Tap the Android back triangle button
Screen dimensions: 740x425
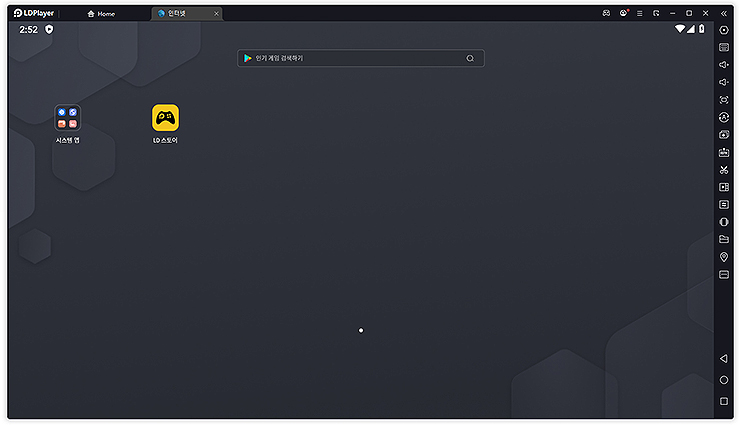pyautogui.click(x=723, y=358)
